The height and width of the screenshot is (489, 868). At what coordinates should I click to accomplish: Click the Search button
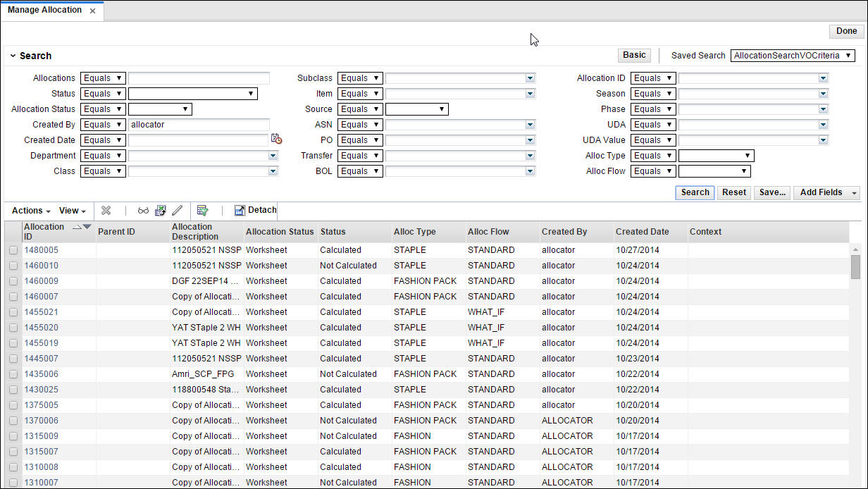click(x=695, y=192)
